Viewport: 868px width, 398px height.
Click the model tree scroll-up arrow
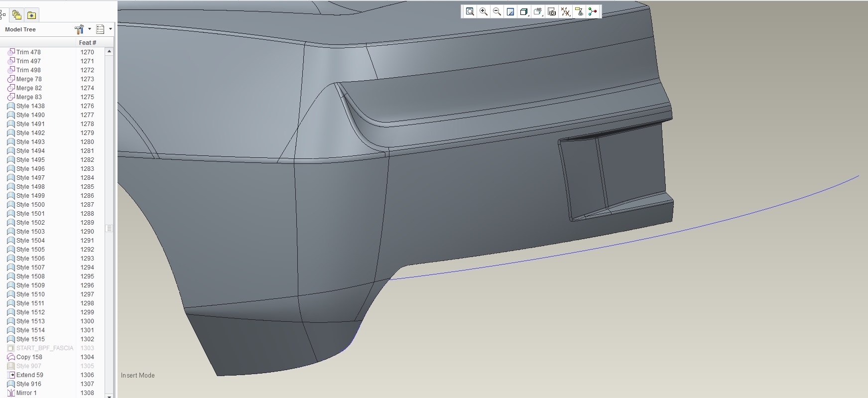(109, 51)
